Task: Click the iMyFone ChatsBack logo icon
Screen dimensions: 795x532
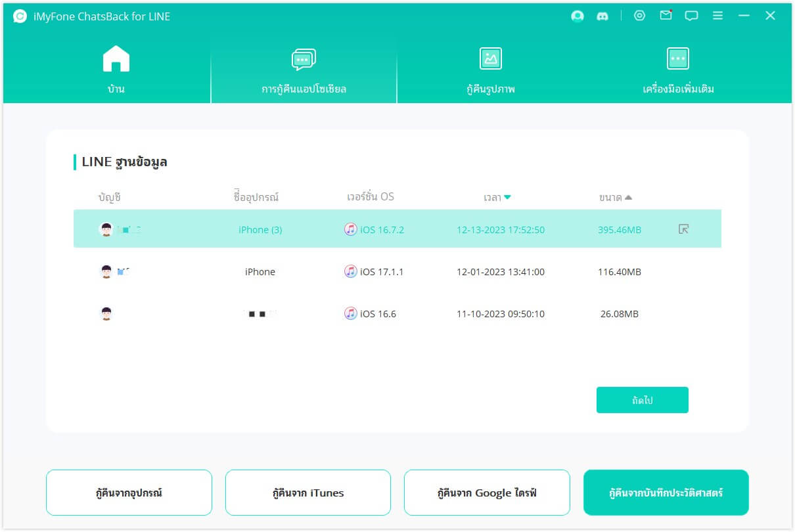Action: click(x=20, y=16)
